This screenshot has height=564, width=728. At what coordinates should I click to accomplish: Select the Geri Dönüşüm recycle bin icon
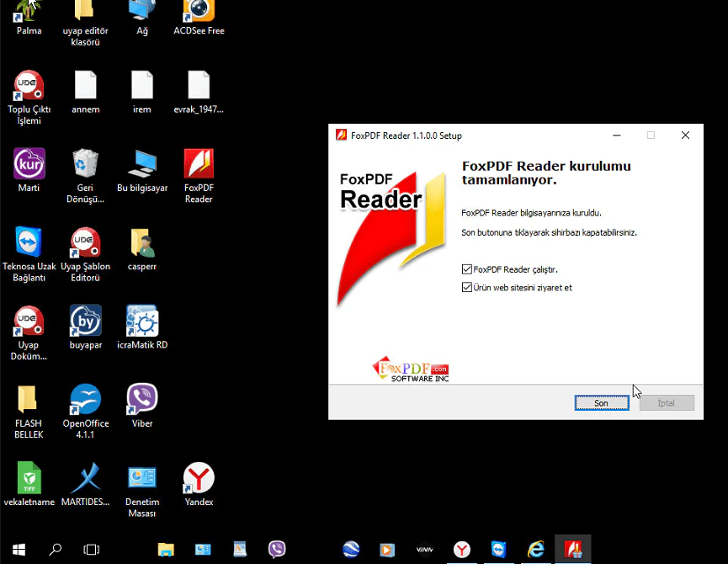coord(86,176)
